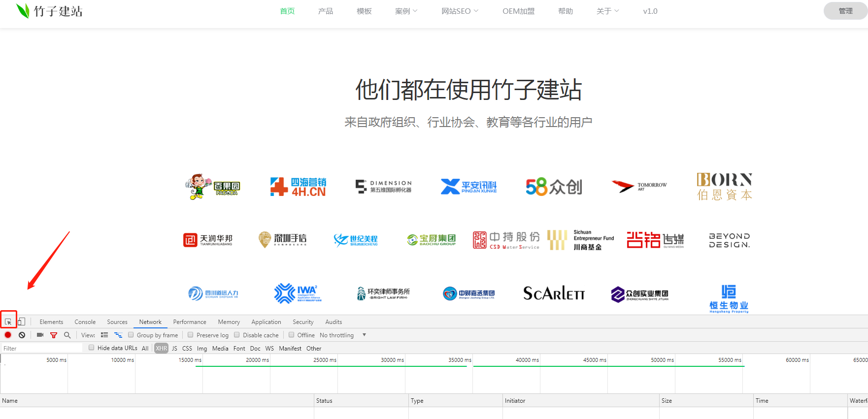Enable Preserve log checkbox
The image size is (868, 419).
[190, 335]
